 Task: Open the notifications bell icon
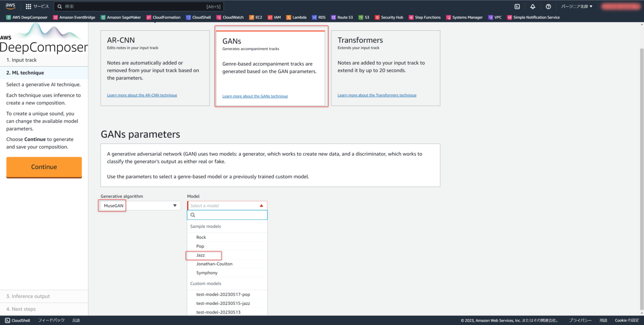point(532,6)
